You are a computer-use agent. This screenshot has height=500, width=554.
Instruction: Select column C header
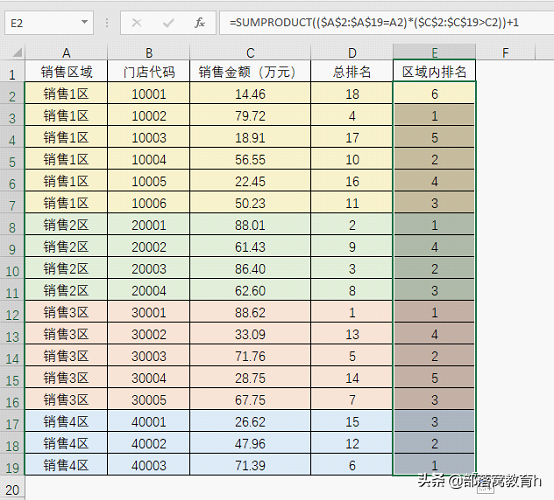tap(250, 53)
